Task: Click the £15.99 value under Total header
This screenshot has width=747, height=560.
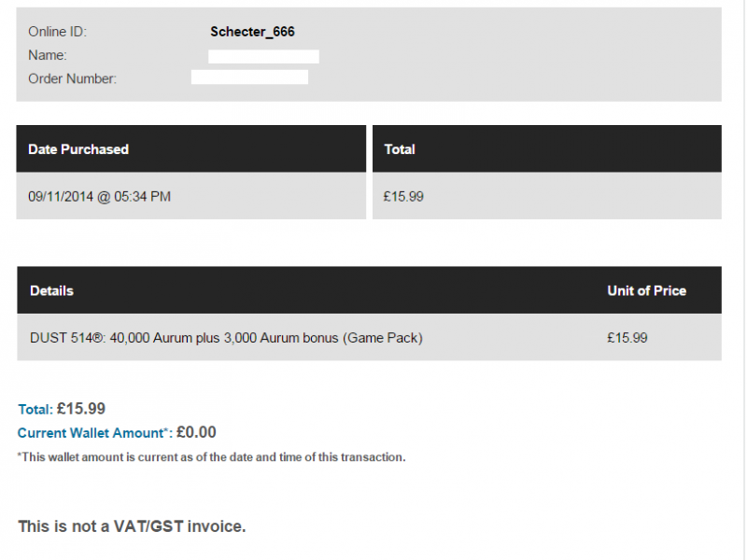Action: tap(403, 197)
